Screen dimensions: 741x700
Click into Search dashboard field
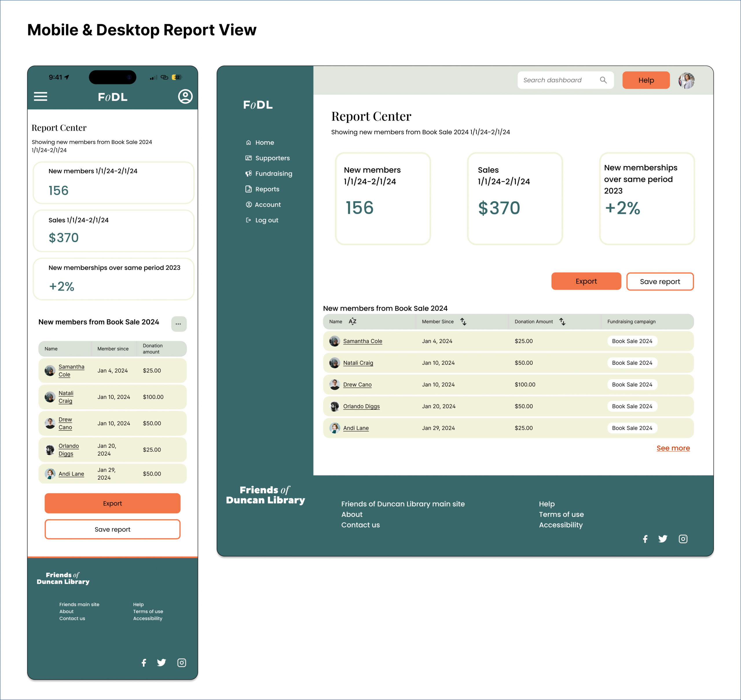coord(556,80)
